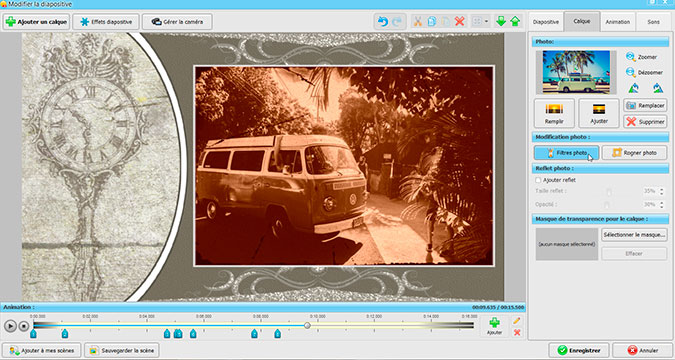Click the Remplir fill button
Screen dimensions: 675x360
click(x=554, y=113)
